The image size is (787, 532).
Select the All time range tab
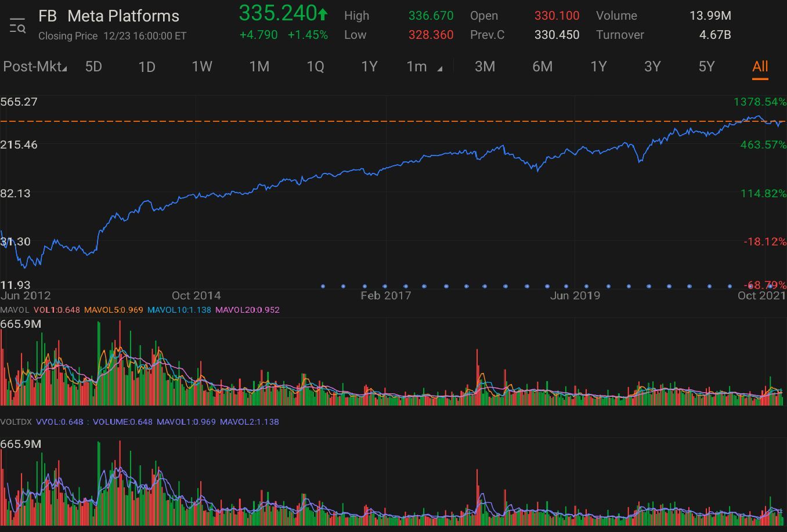point(760,67)
